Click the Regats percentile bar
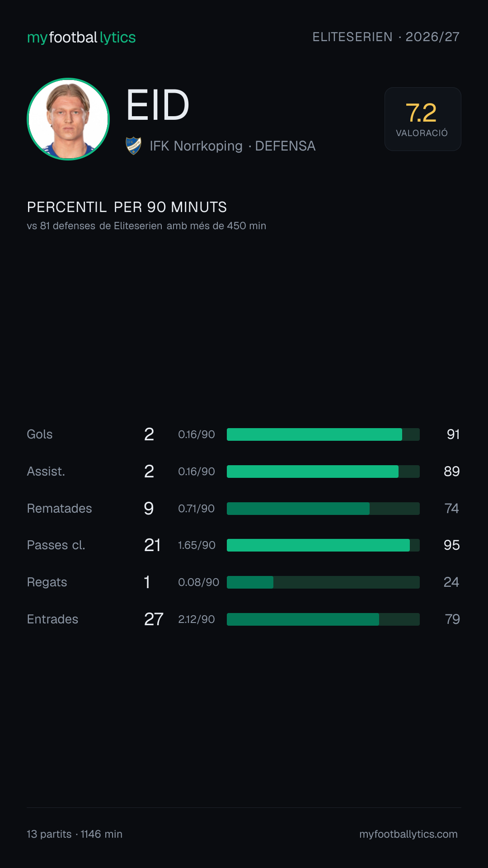Screen dimensions: 488x868 (x=323, y=582)
